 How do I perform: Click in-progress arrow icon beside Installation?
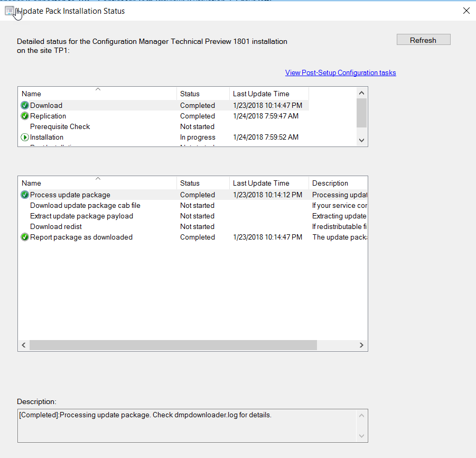25,138
